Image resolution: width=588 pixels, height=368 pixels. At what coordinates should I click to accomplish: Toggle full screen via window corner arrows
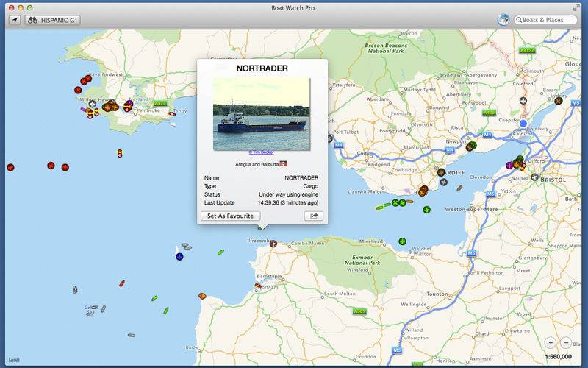tap(576, 8)
